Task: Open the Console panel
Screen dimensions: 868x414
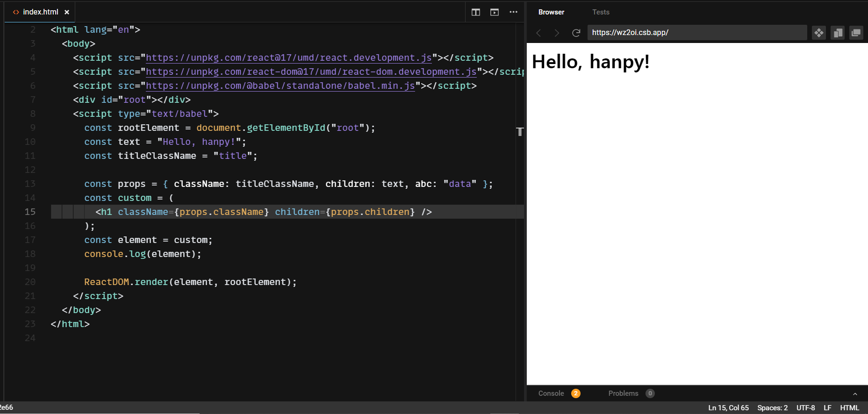Action: [551, 393]
